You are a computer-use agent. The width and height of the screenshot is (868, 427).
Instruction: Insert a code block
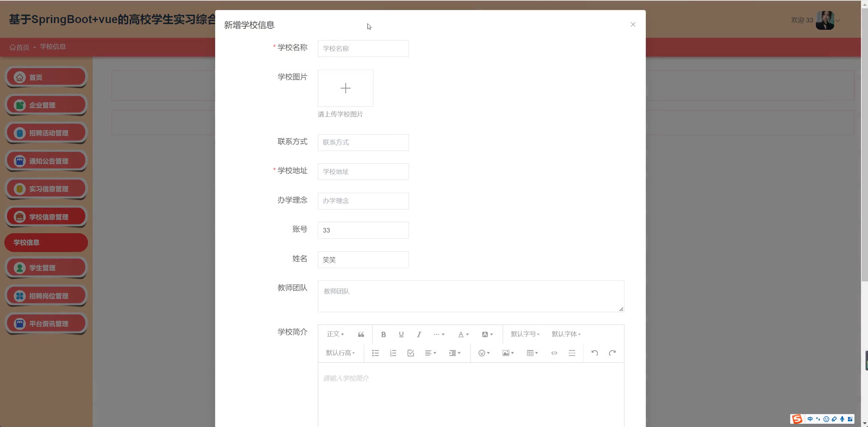[554, 353]
